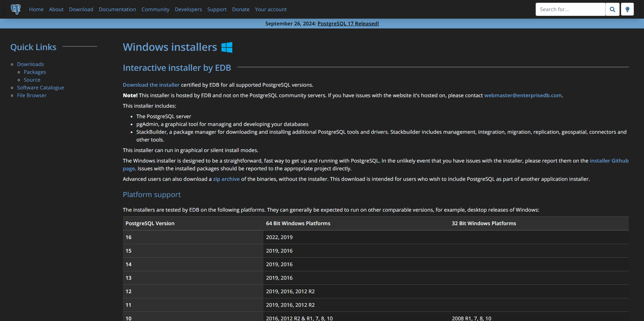Click "The PostgreSQL server" bullet
This screenshot has height=321, width=644.
[164, 116]
